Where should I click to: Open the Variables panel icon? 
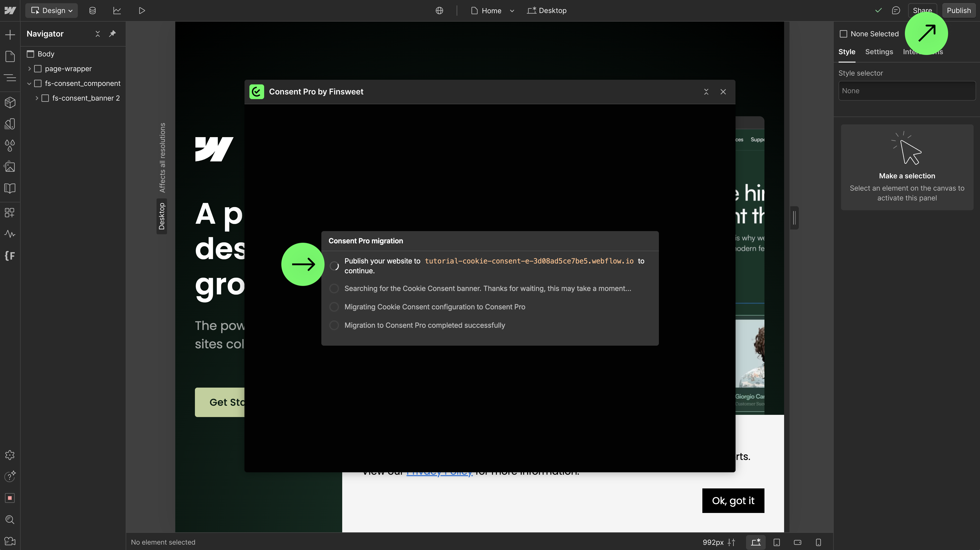pyautogui.click(x=10, y=124)
